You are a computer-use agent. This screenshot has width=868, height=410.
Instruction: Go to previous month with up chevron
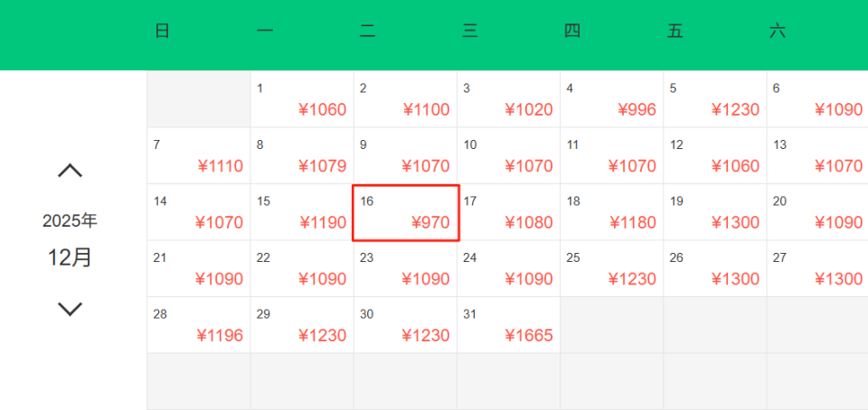[70, 170]
